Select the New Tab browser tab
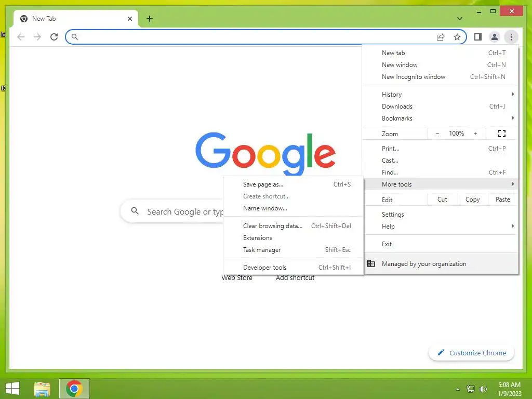Screen dimensions: 532x399 pos(76,19)
